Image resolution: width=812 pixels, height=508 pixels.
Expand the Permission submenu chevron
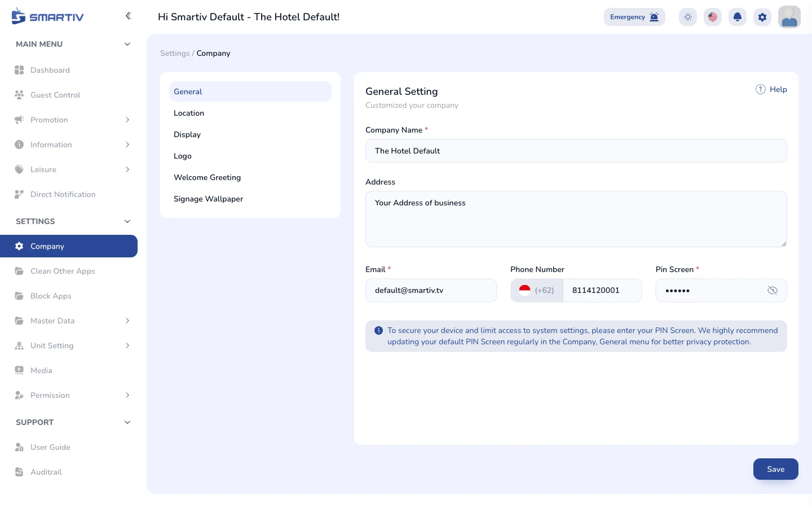[x=127, y=395]
